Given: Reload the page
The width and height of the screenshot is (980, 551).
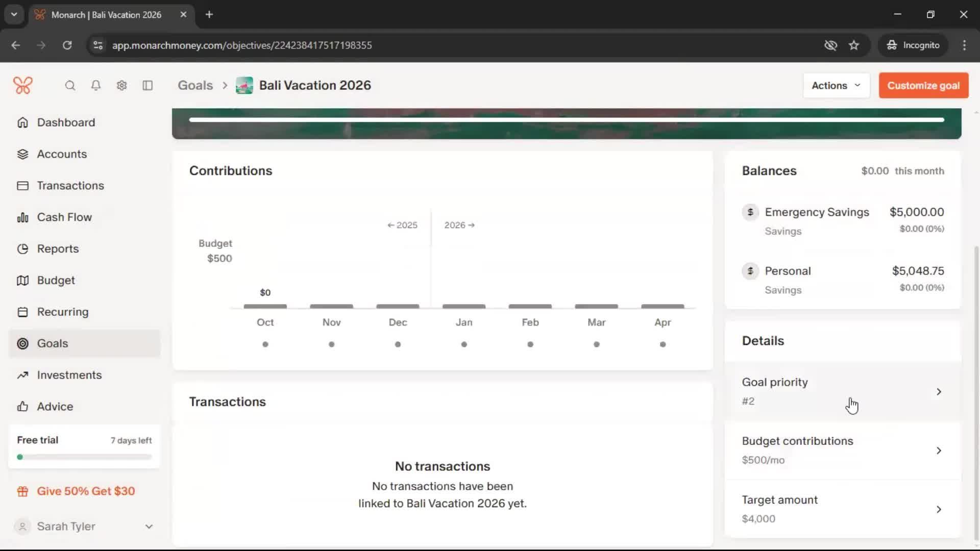Looking at the screenshot, I should click(67, 45).
